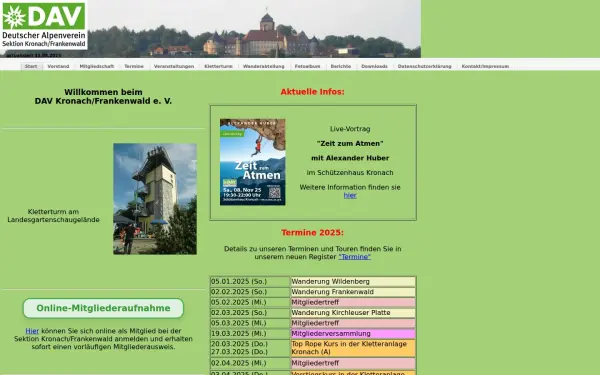Click the Zeit zum Atmen poster image

tap(253, 162)
